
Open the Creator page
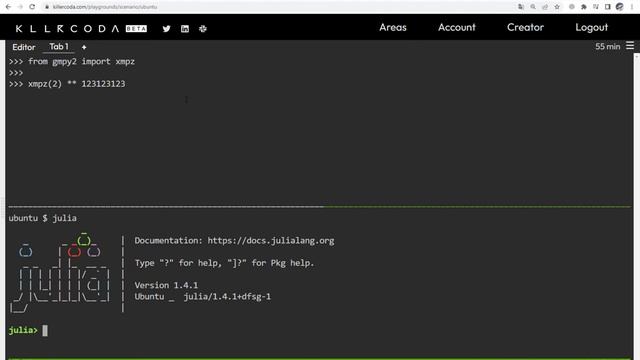click(525, 27)
